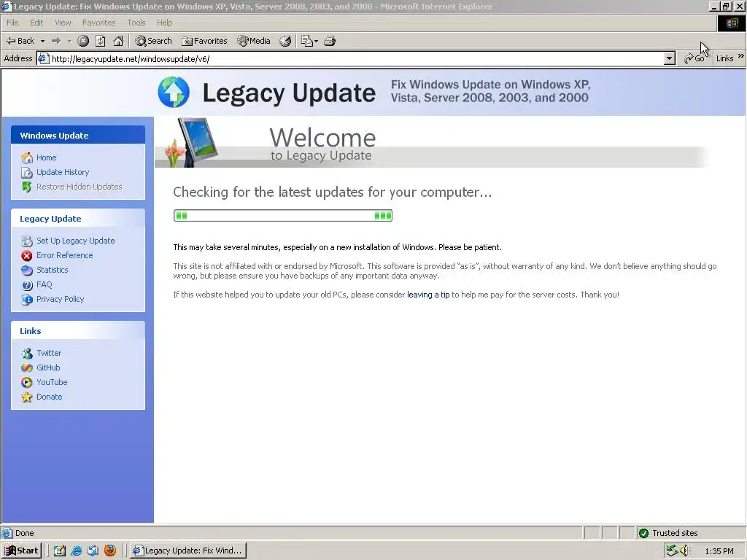Click the Windows Update sidebar header
This screenshot has height=560, width=747.
78,135
